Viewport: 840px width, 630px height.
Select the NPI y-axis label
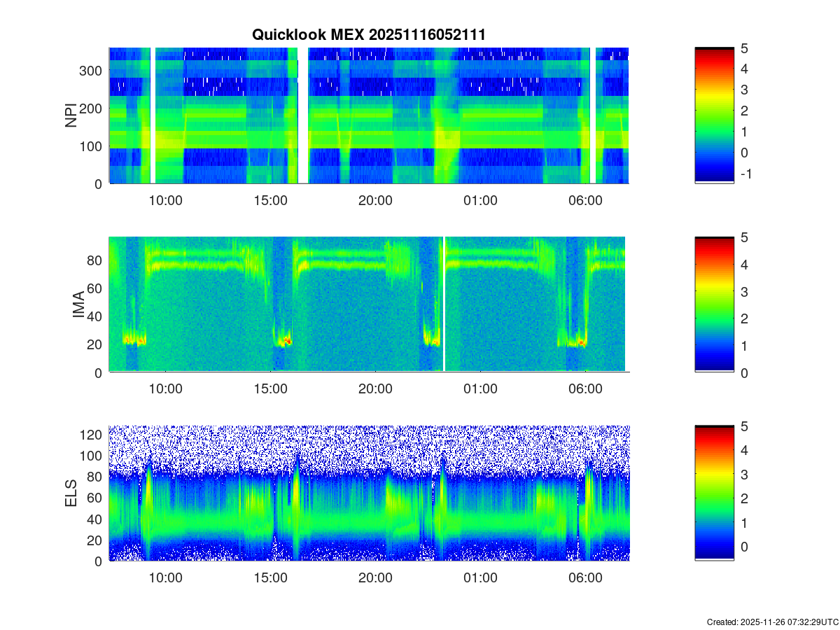coord(71,115)
